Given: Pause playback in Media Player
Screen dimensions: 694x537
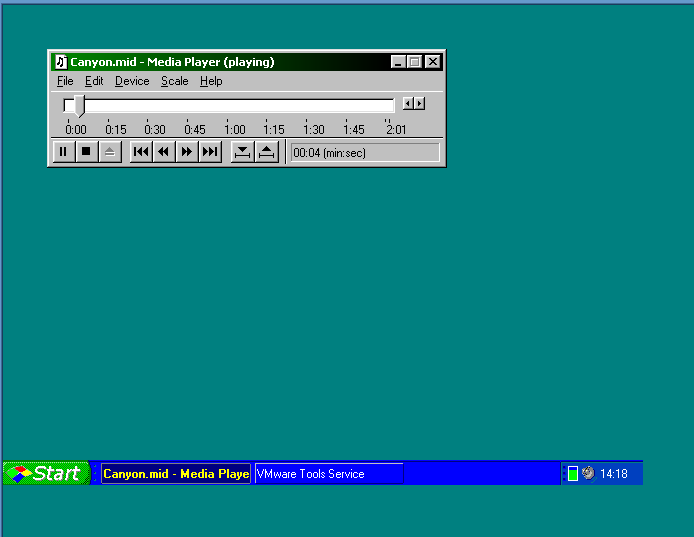Looking at the screenshot, I should click(x=63, y=152).
